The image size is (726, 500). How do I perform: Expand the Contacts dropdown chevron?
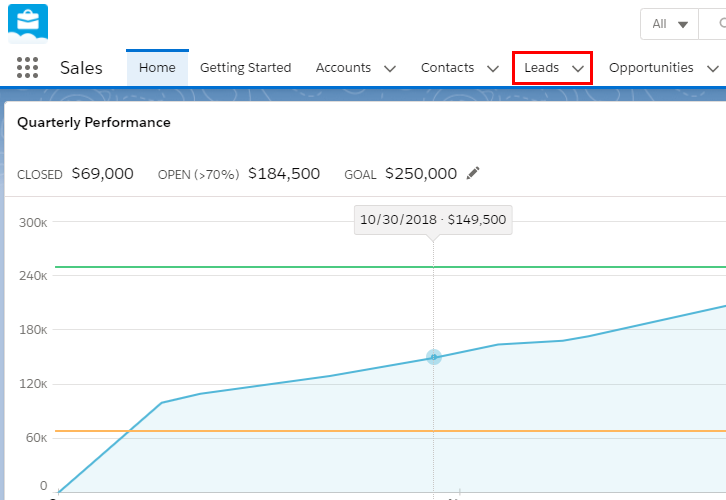[x=493, y=69]
